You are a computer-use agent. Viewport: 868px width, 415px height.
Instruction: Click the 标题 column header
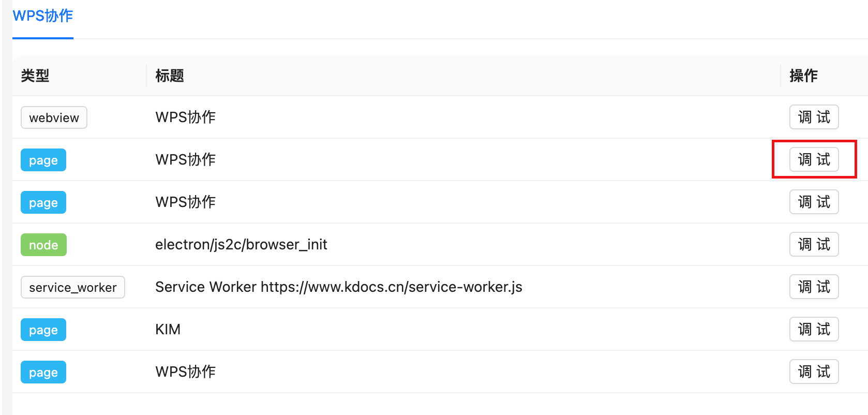[170, 76]
